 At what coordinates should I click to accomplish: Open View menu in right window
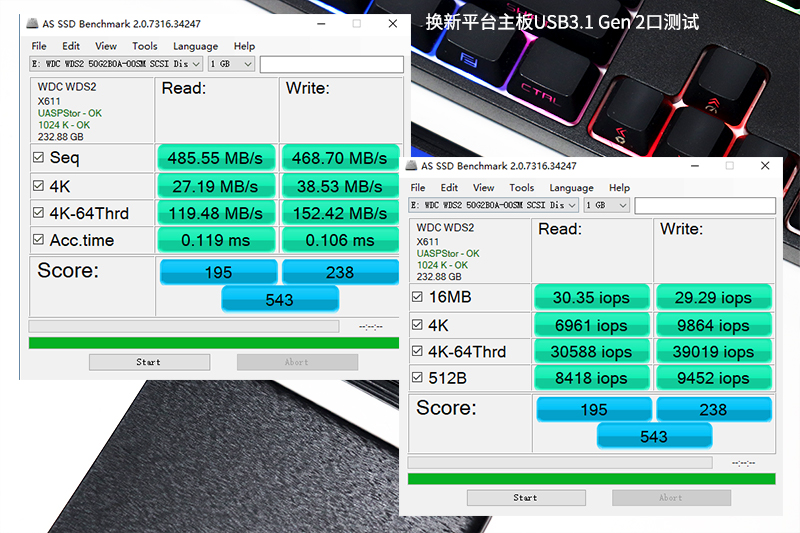(483, 188)
